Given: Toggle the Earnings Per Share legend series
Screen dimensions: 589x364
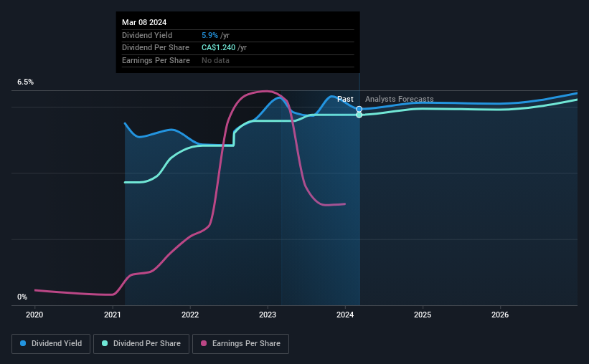Looking at the screenshot, I should pos(240,344).
